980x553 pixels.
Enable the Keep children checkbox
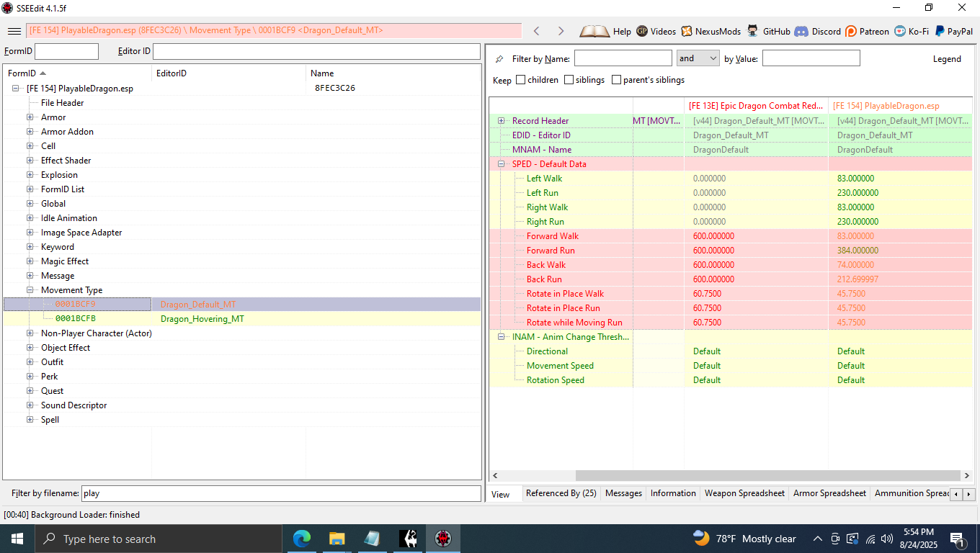coord(520,80)
